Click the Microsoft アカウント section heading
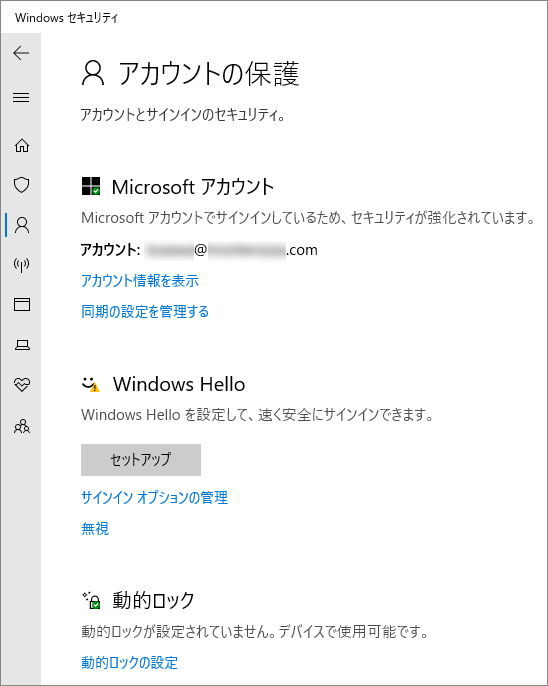The image size is (548, 686). [193, 187]
